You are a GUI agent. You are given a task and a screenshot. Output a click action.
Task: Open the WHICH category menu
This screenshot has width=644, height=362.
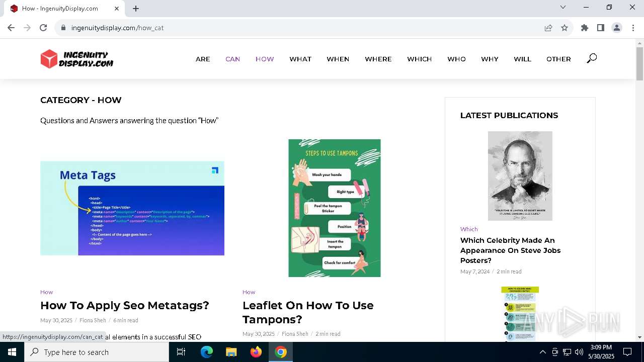pyautogui.click(x=420, y=59)
